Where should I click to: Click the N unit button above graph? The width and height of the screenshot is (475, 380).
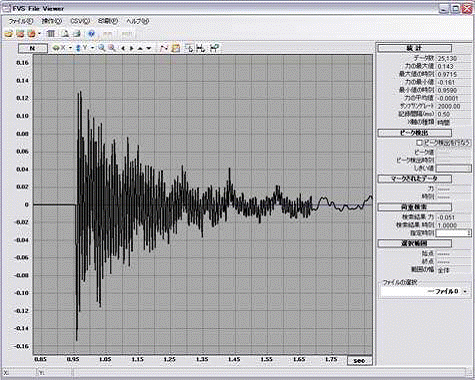[x=33, y=48]
